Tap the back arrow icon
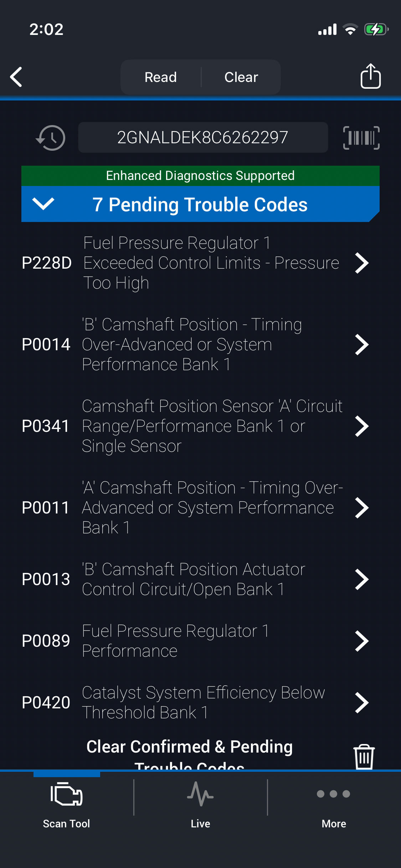This screenshot has width=401, height=868. [16, 77]
